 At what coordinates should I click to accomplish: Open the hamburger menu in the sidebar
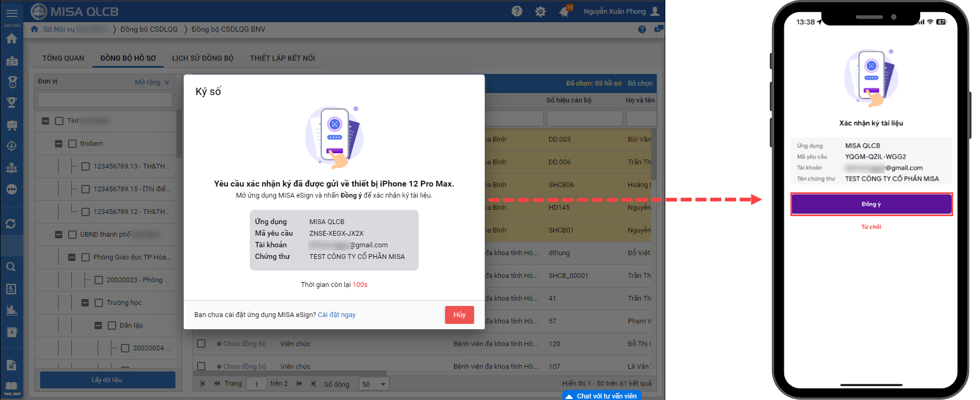click(12, 14)
